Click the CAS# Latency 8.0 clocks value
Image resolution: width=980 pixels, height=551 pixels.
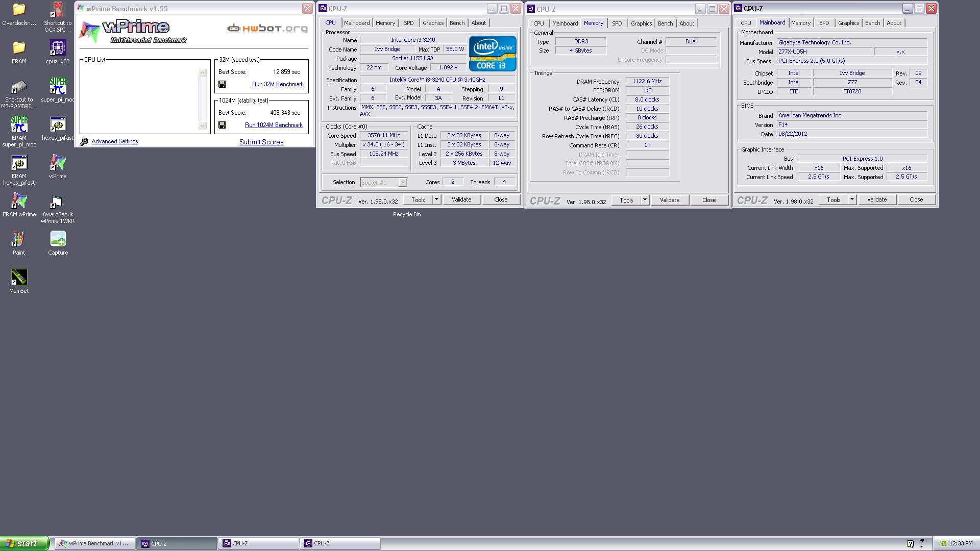[647, 99]
